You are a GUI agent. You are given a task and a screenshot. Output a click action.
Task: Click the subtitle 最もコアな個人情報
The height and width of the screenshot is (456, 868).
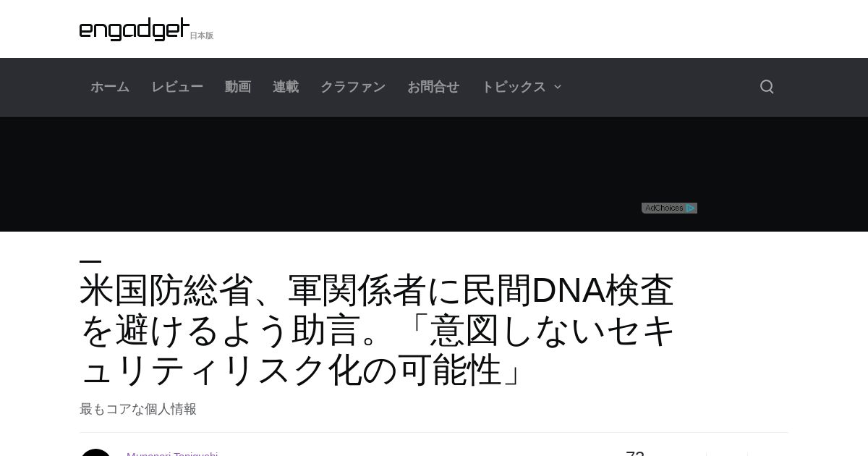tap(138, 409)
